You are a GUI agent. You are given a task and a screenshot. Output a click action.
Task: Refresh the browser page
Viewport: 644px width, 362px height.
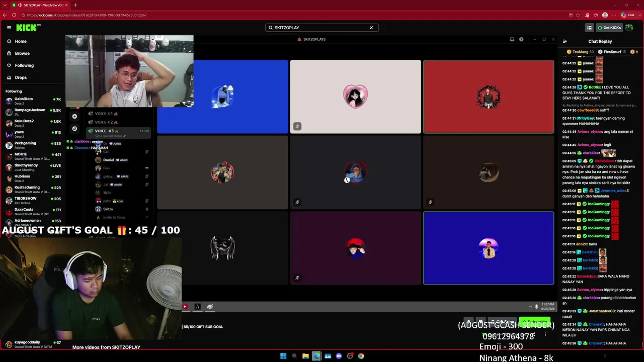coord(14,15)
